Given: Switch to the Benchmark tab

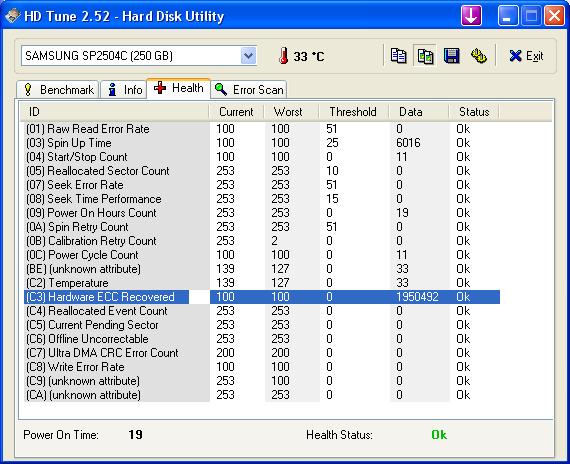Looking at the screenshot, I should 57,89.
